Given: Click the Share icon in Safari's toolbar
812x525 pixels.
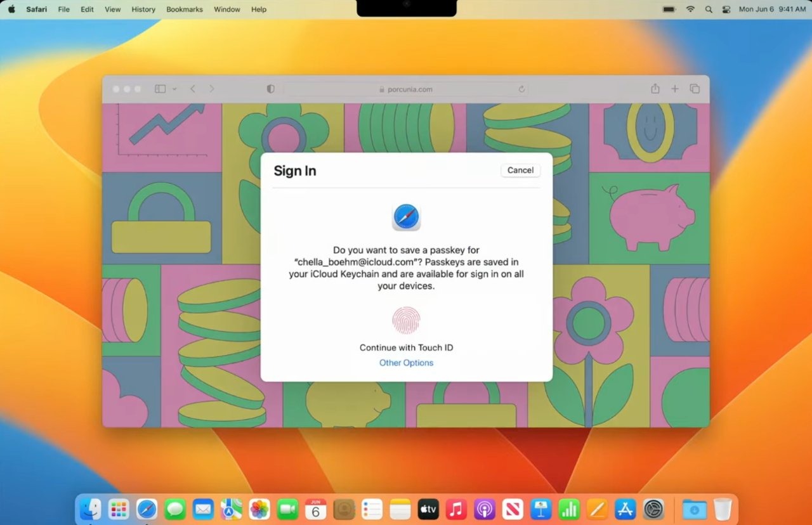Looking at the screenshot, I should [x=655, y=89].
